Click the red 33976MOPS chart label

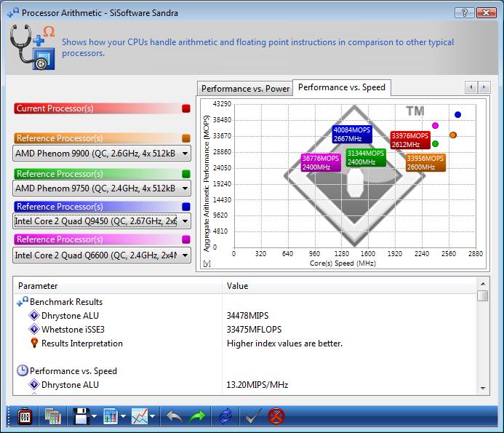click(x=410, y=140)
